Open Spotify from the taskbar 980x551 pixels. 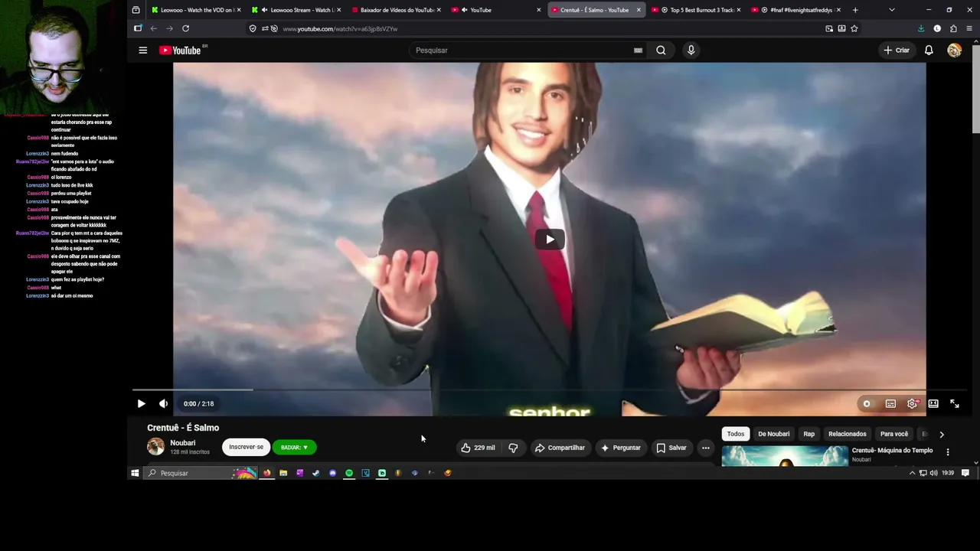click(349, 473)
